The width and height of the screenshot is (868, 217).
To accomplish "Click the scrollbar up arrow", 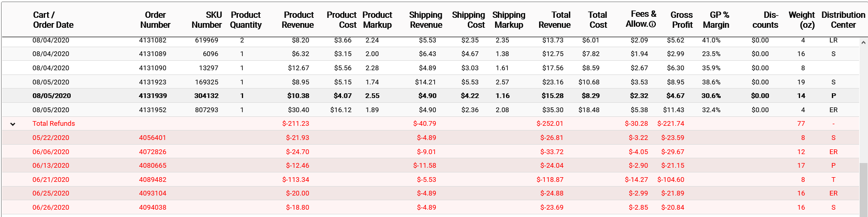I will click(x=863, y=43).
